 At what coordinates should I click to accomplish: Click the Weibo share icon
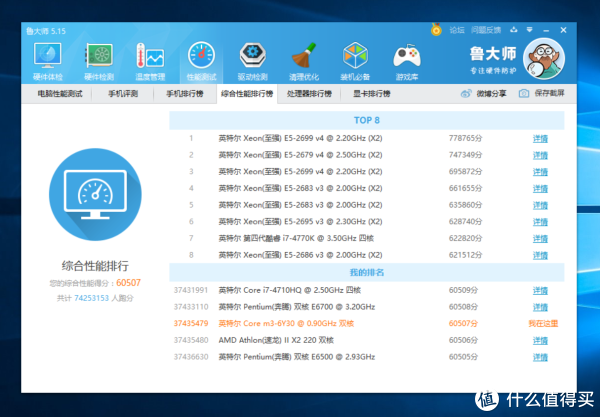[466, 93]
